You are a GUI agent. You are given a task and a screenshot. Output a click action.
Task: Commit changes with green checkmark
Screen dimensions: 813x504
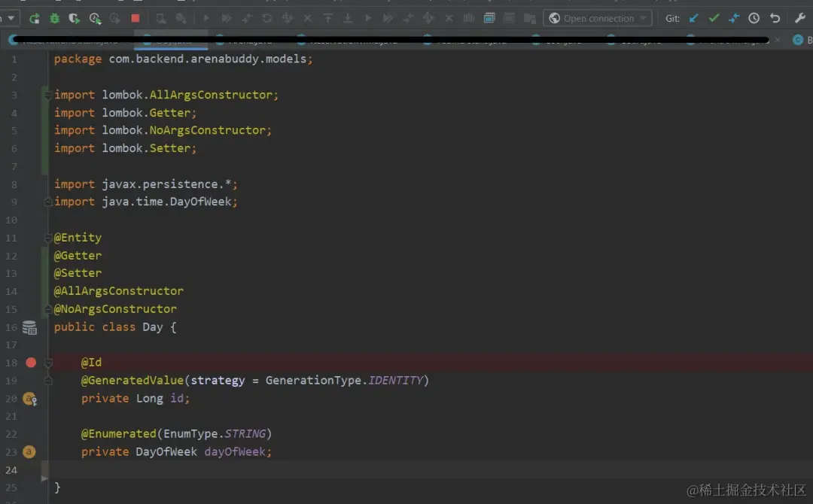coord(714,18)
